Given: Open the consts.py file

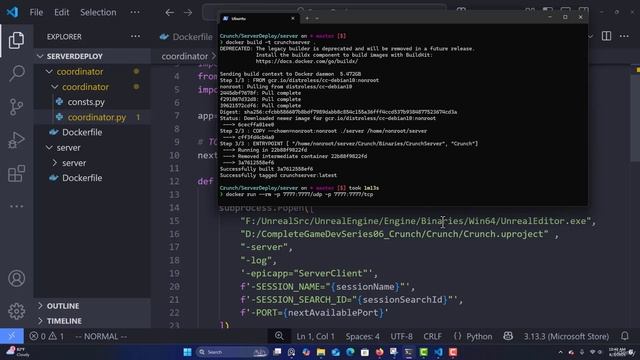Looking at the screenshot, I should 86,102.
